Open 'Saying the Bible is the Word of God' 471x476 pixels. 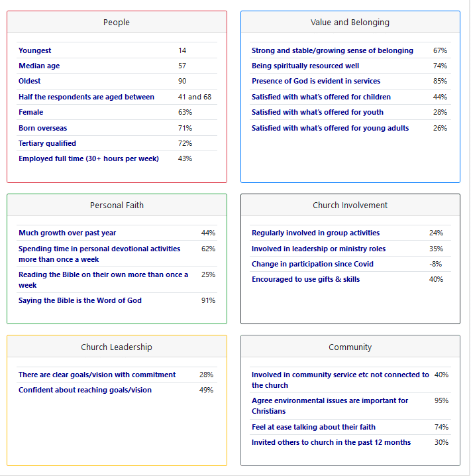[80, 300]
